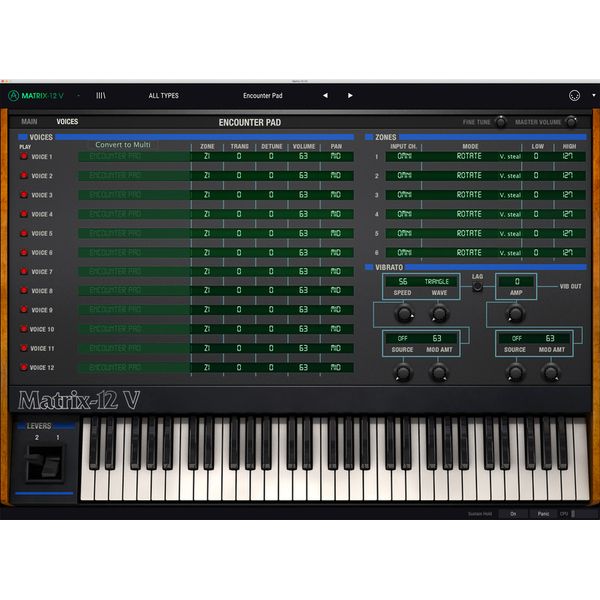The height and width of the screenshot is (600, 600).
Task: Toggle play LED for Voice 8
Action: coord(24,290)
